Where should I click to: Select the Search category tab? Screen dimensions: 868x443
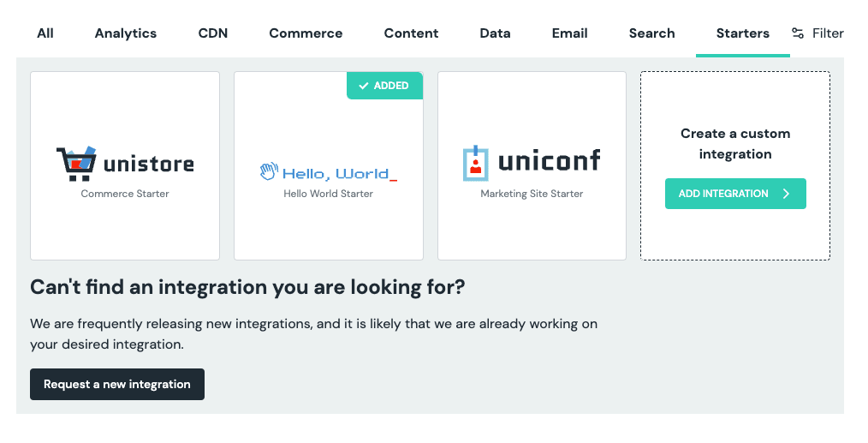(x=651, y=33)
